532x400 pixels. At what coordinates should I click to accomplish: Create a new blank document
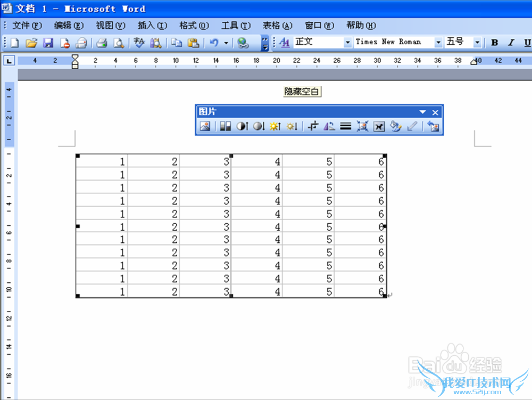(x=14, y=43)
